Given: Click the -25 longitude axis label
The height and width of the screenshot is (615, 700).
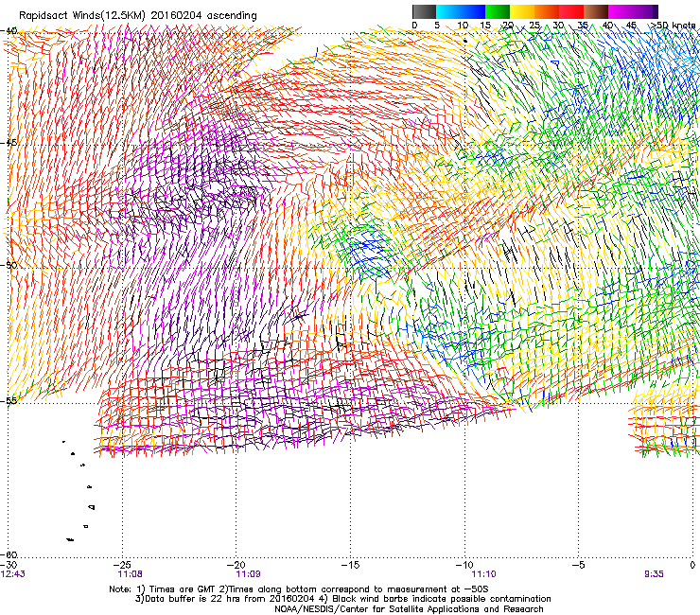Looking at the screenshot, I should click(123, 565).
